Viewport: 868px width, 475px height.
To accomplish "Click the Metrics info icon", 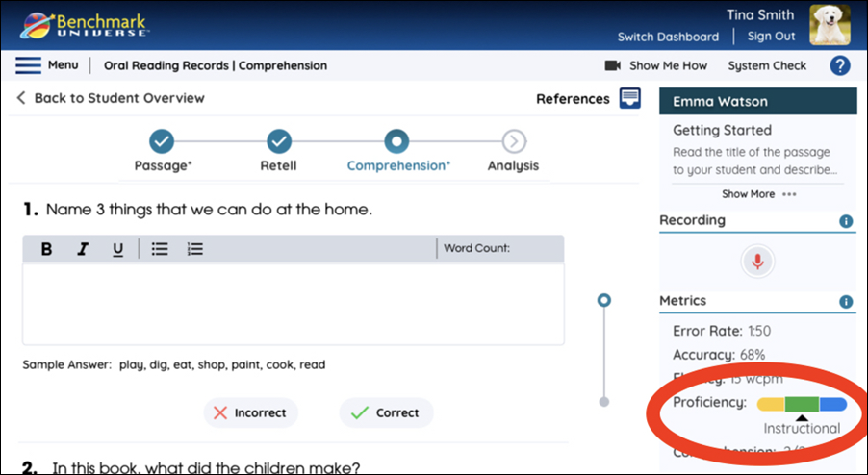I will tap(846, 301).
